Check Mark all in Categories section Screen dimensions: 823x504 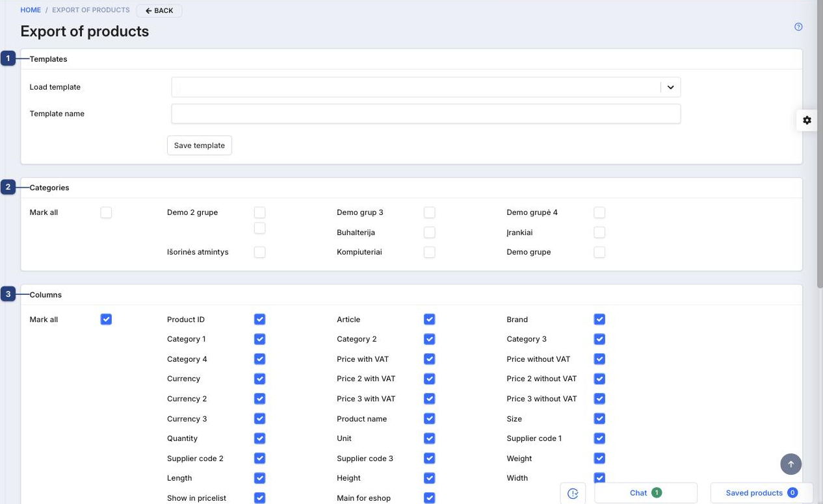(x=106, y=212)
